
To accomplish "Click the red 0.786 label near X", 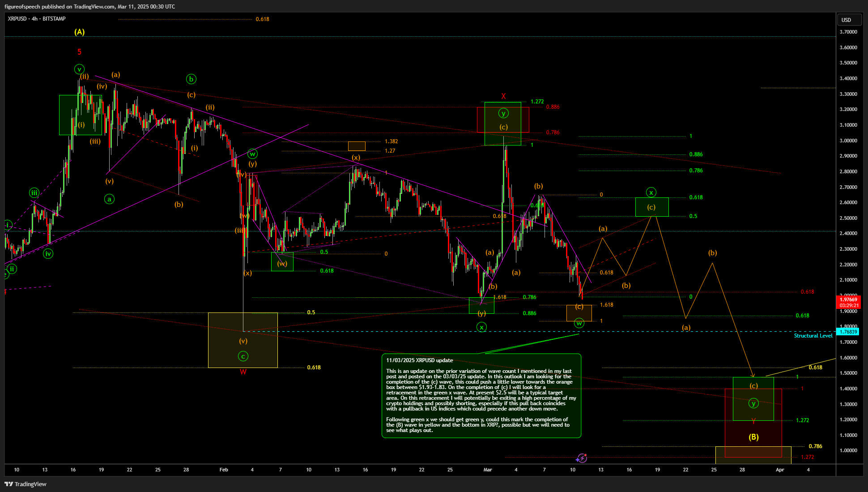I will (553, 133).
